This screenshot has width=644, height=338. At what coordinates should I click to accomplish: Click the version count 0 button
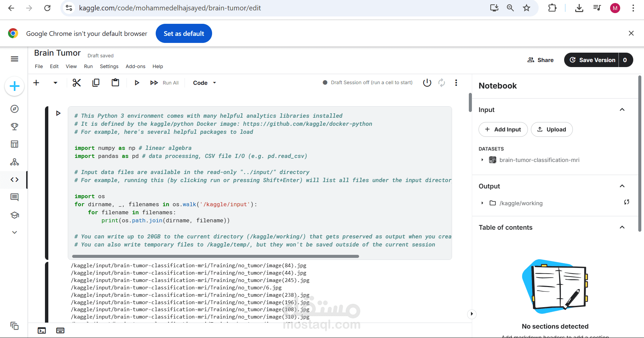625,60
